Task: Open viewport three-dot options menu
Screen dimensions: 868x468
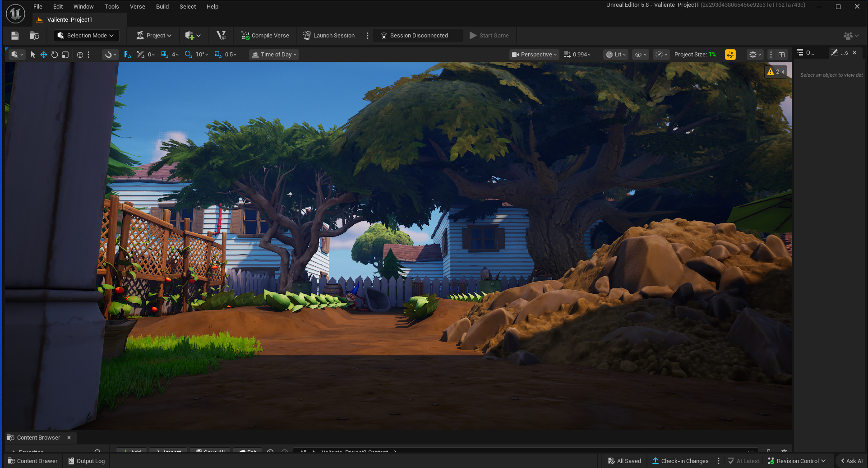Action: [771, 55]
